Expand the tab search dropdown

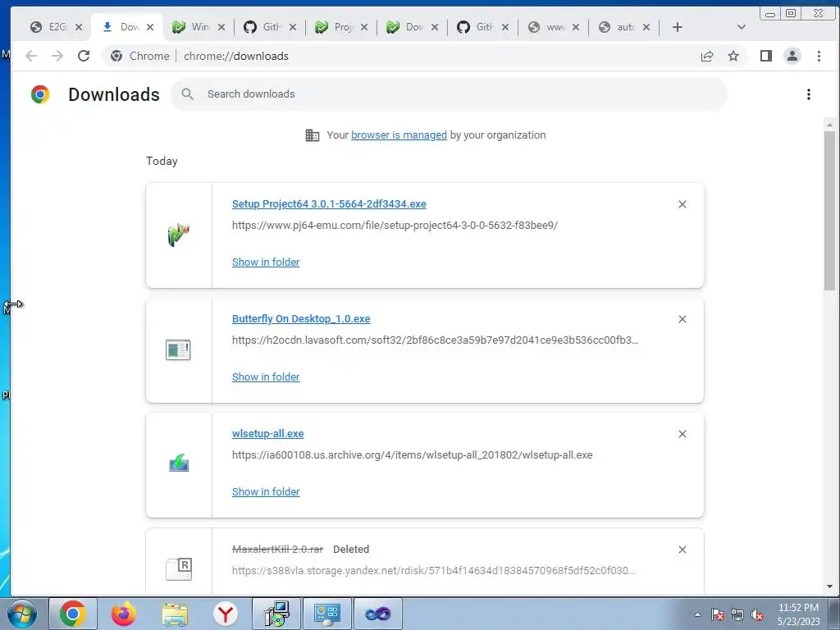click(742, 27)
